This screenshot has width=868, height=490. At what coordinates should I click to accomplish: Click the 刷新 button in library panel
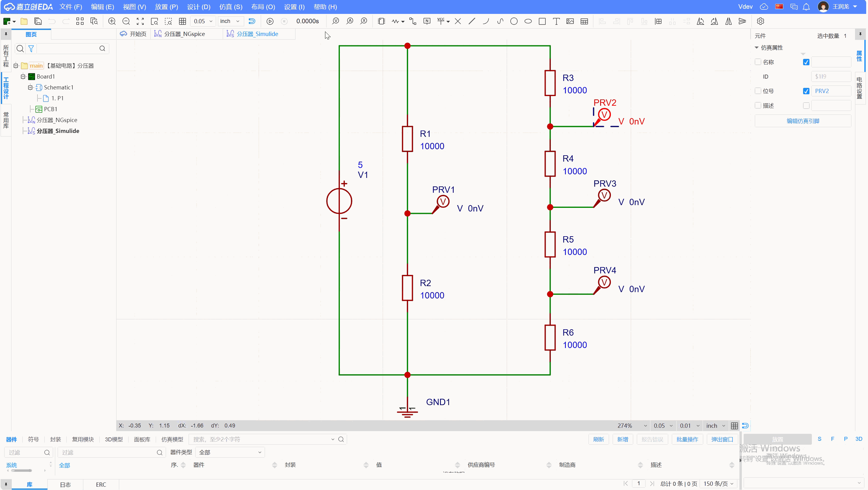598,439
